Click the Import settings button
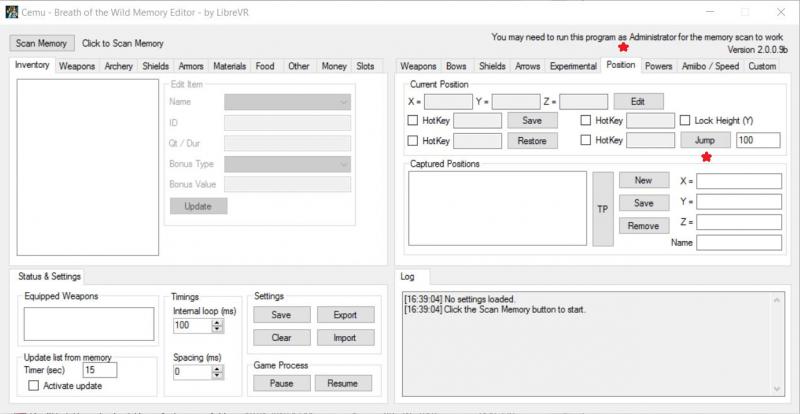The height and width of the screenshot is (414, 800). pyautogui.click(x=345, y=338)
